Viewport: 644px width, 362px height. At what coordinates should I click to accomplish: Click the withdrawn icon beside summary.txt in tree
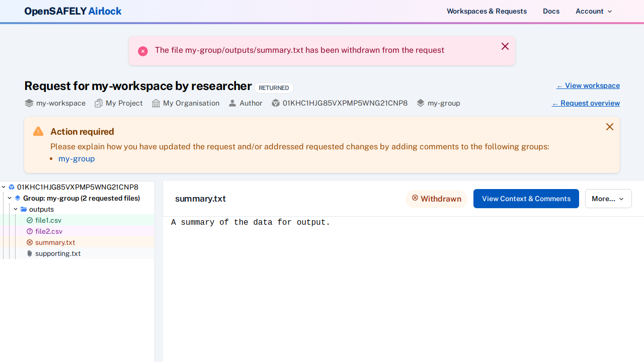pos(30,242)
